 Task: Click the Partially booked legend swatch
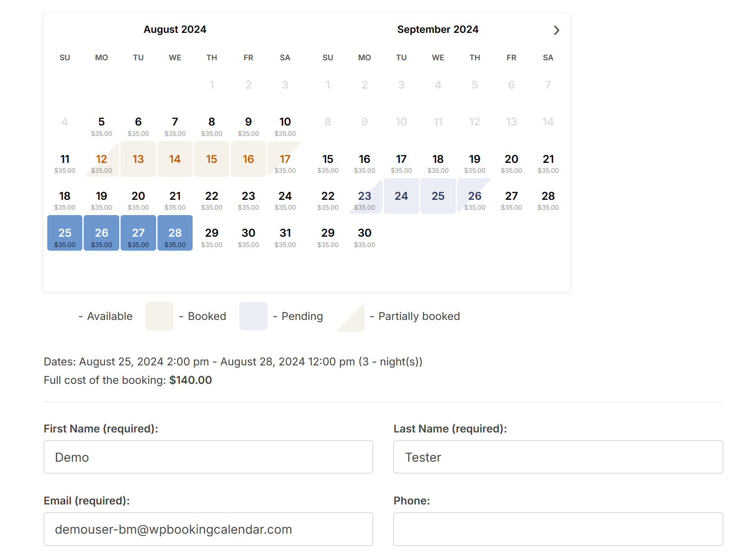(x=351, y=316)
